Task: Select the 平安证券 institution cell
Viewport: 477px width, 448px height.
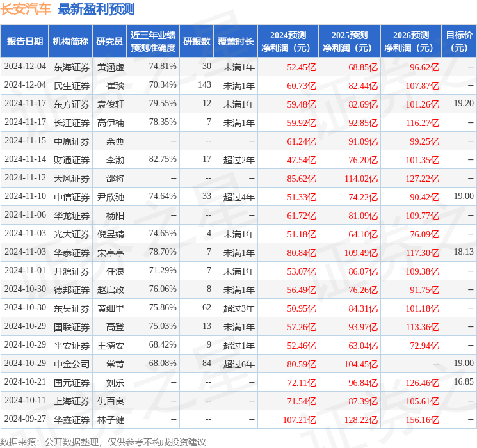Action: [72, 346]
